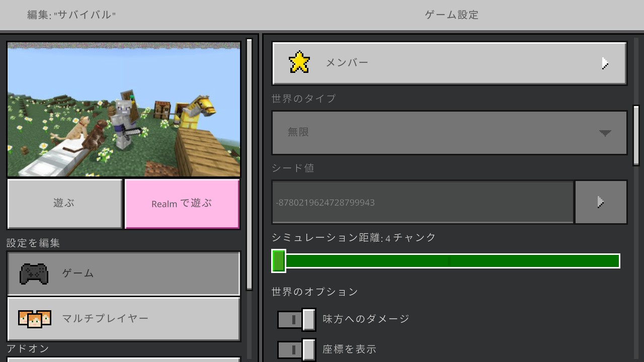Click the Realm で遊ぶ button
The image size is (644, 362).
pyautogui.click(x=182, y=204)
